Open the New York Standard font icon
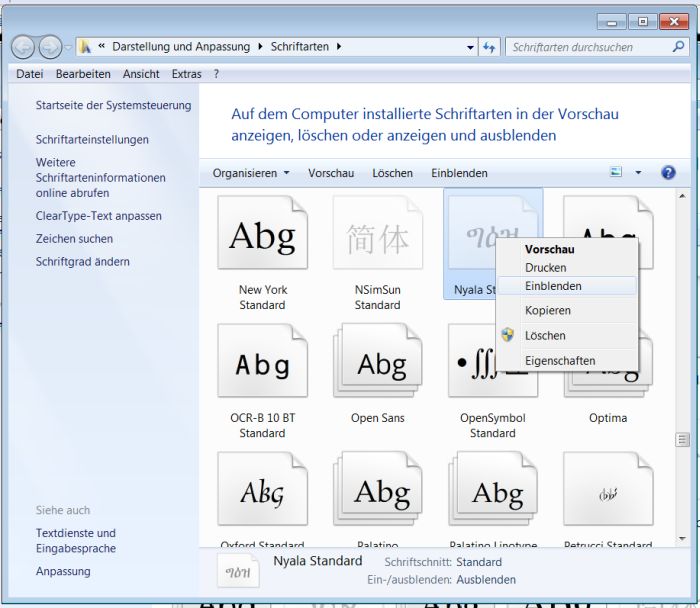This screenshot has height=608, width=700. point(262,233)
